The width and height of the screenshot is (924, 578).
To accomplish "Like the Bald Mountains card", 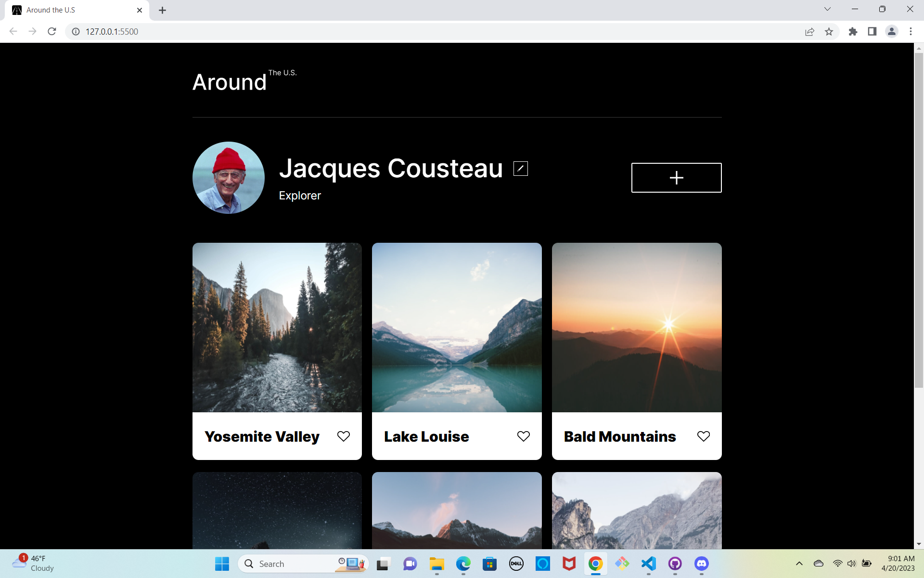I will [704, 436].
